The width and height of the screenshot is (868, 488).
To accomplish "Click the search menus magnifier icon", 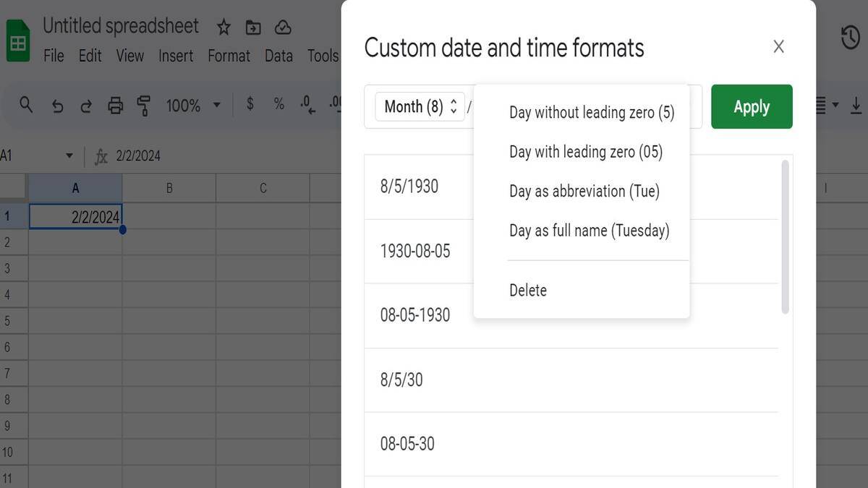I will [x=26, y=106].
